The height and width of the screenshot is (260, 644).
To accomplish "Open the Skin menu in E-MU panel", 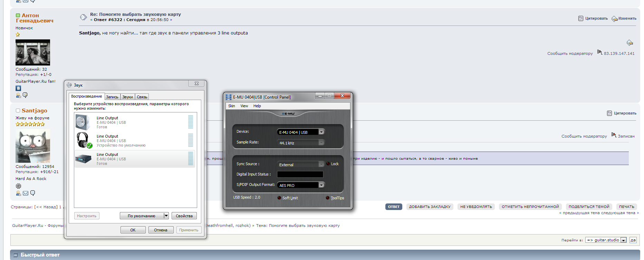I will tap(232, 106).
